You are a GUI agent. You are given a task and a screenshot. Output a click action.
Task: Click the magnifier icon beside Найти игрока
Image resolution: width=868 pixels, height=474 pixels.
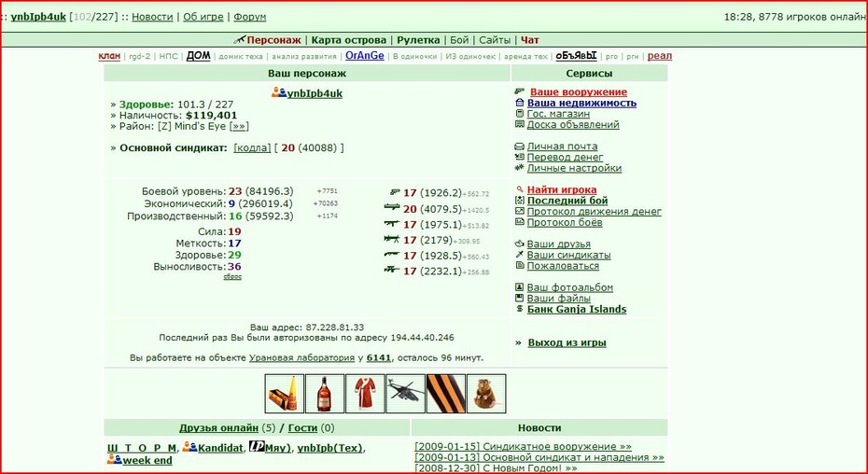click(519, 189)
